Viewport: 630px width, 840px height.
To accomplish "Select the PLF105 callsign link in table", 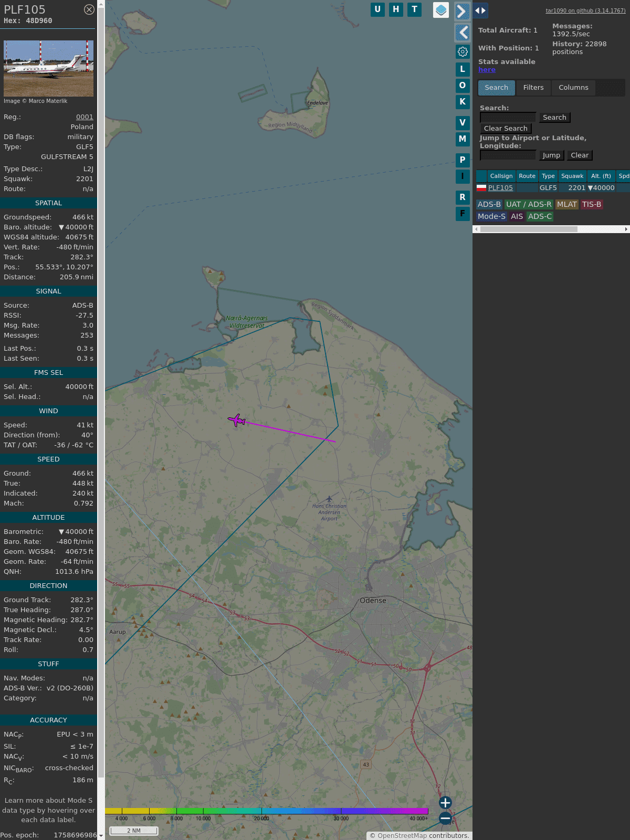I will 500,188.
